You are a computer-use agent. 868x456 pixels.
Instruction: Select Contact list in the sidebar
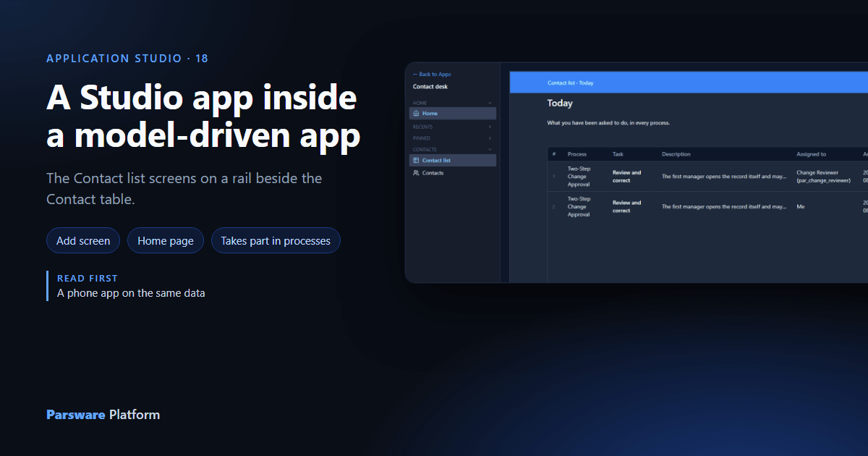coord(453,160)
